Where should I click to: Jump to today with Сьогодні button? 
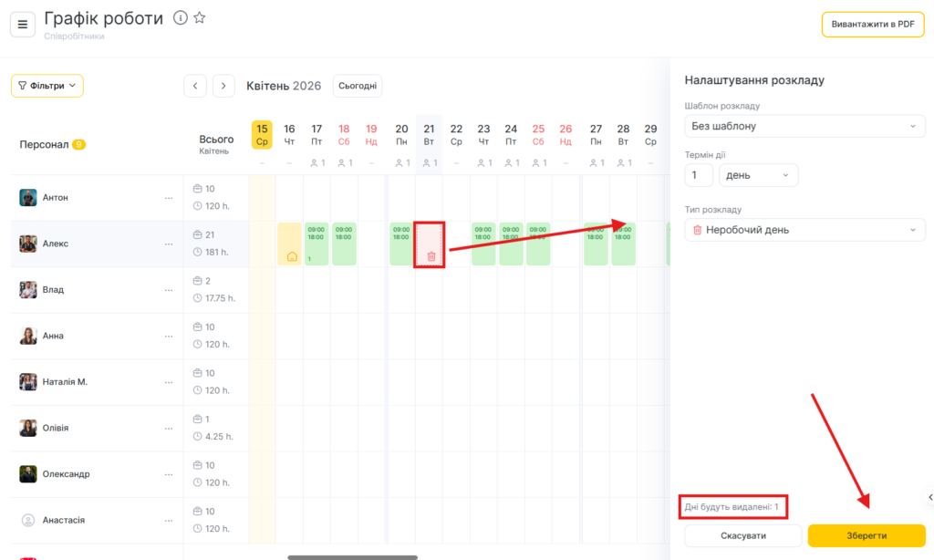coord(358,86)
